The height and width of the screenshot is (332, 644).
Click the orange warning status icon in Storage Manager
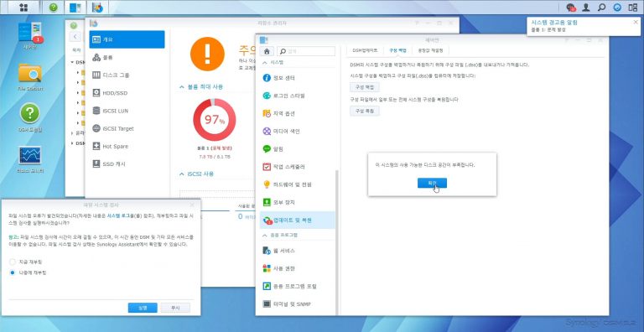pyautogui.click(x=207, y=54)
